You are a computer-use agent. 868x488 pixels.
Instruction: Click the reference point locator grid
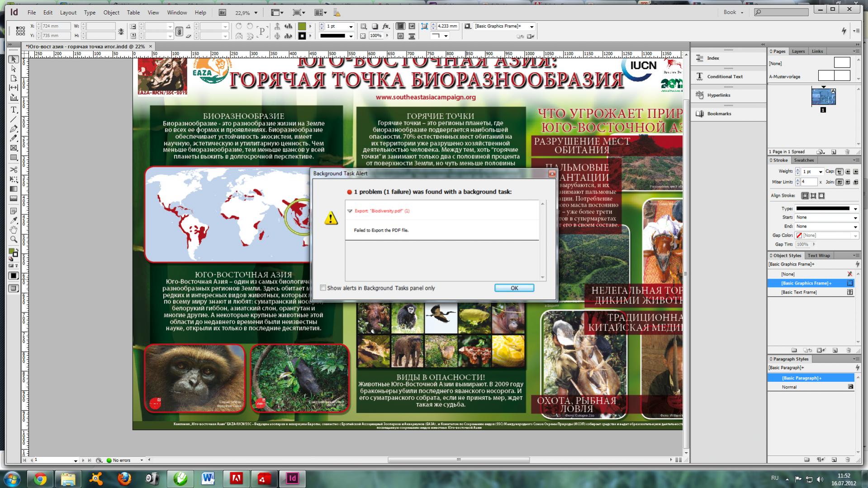[20, 31]
